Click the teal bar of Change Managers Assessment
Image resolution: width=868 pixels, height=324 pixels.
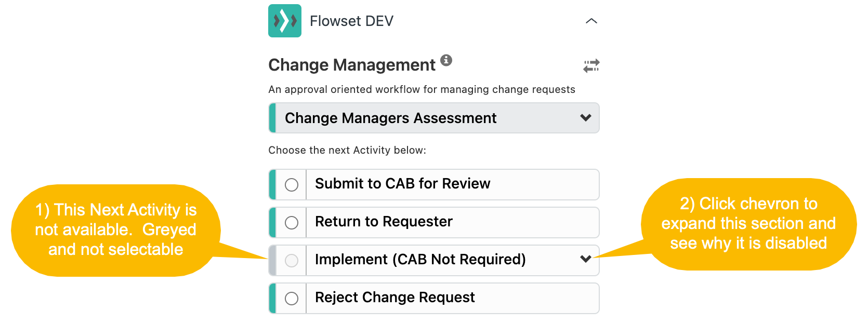tap(272, 118)
